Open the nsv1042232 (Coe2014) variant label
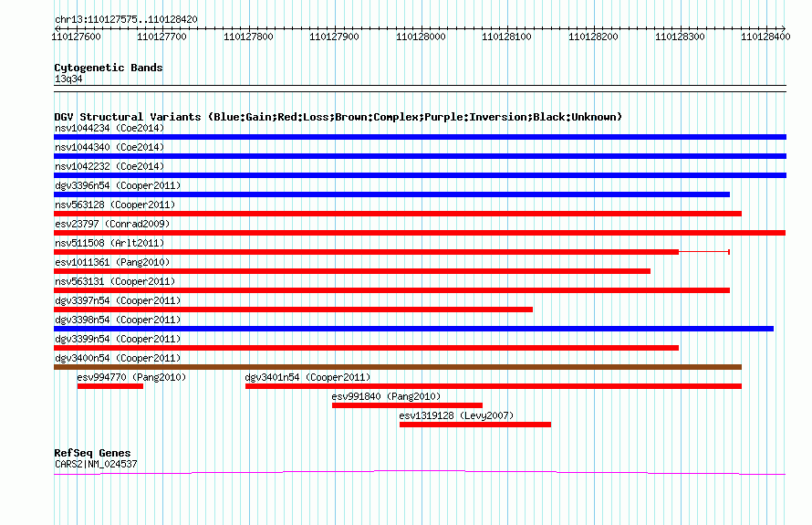Screen dimensions: 812x525 coord(109,166)
